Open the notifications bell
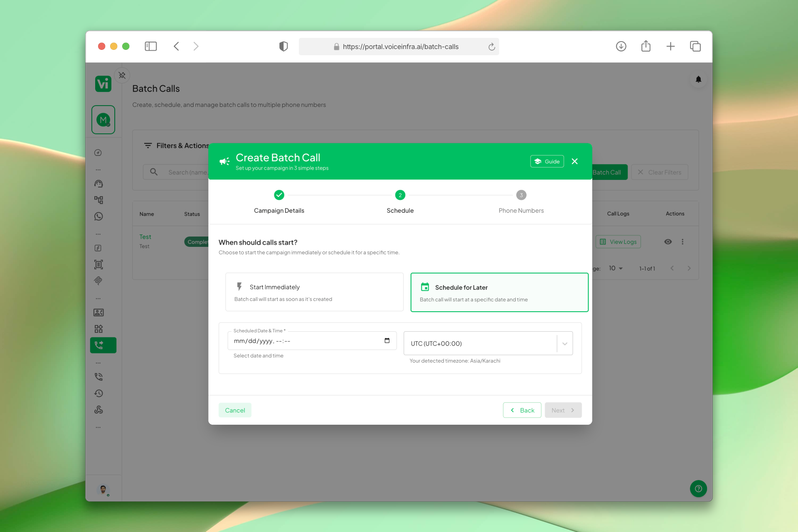The image size is (798, 532). click(698, 79)
